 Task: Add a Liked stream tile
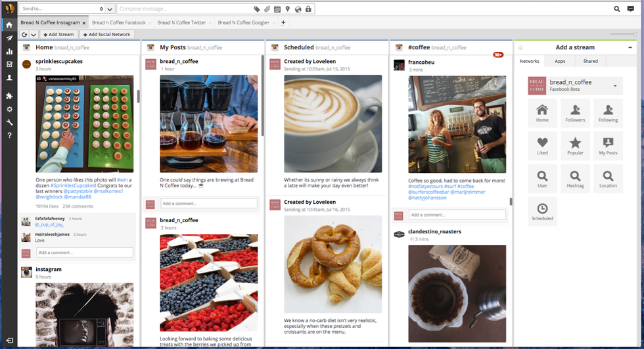tap(542, 145)
